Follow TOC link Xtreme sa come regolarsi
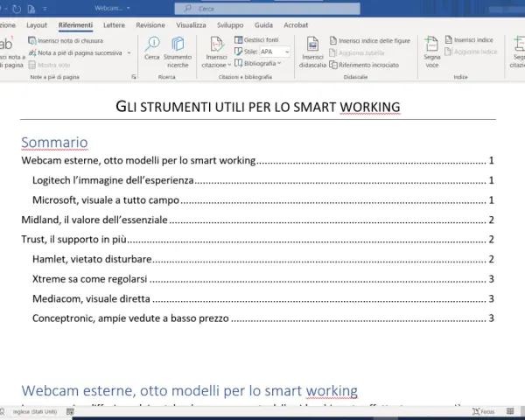Screen dimensions: 525x420 click(263, 278)
